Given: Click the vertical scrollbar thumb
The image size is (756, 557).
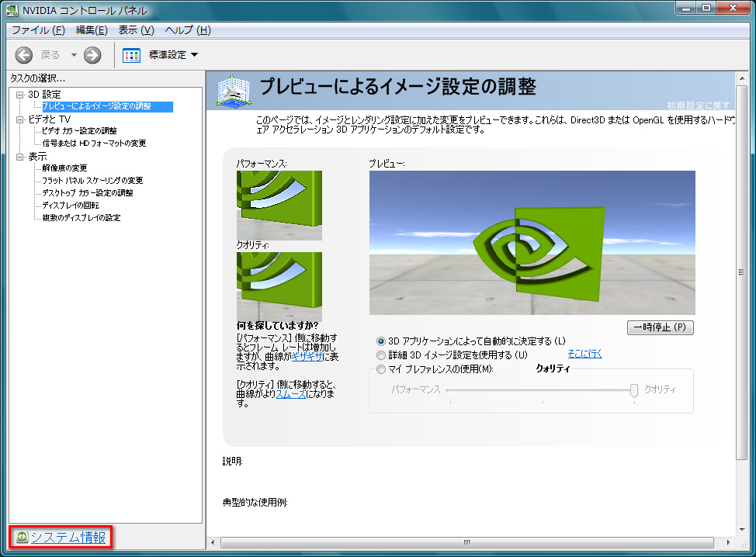Looking at the screenshot, I should pyautogui.click(x=741, y=273).
